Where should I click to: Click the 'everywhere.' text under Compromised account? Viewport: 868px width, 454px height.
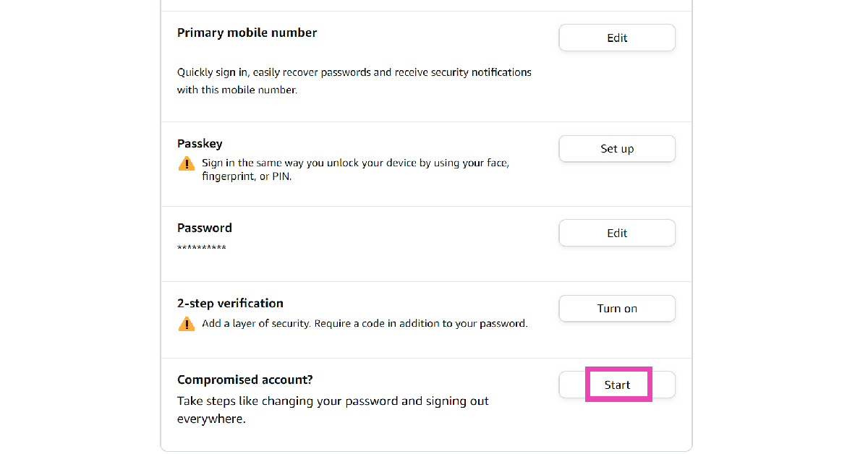[x=211, y=419]
